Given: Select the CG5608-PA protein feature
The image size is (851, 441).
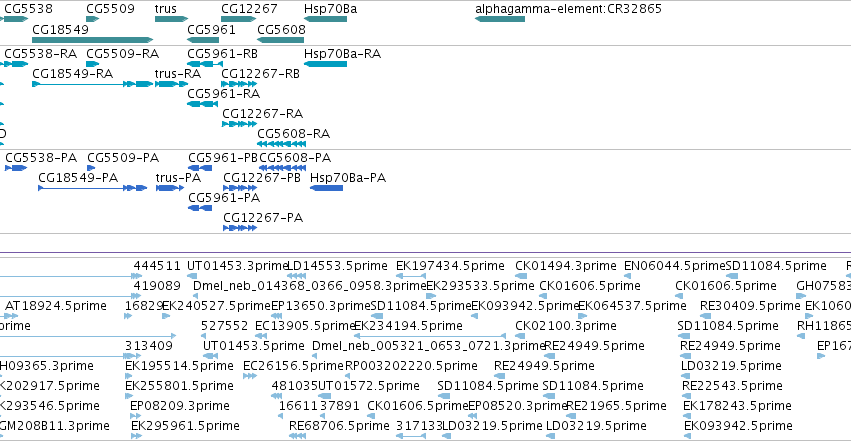Looking at the screenshot, I should [283, 168].
